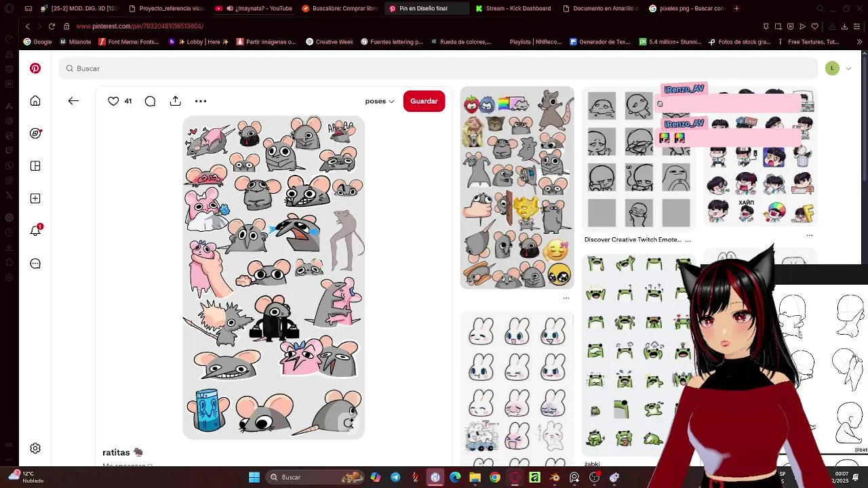The image size is (868, 488).
Task: Switch to 'pixeles png - Buscar con' tab
Action: (x=687, y=9)
